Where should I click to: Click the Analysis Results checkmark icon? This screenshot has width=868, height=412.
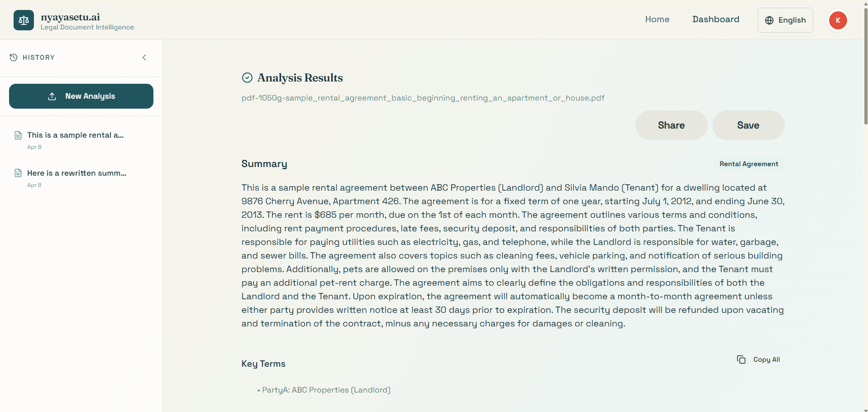(x=247, y=78)
